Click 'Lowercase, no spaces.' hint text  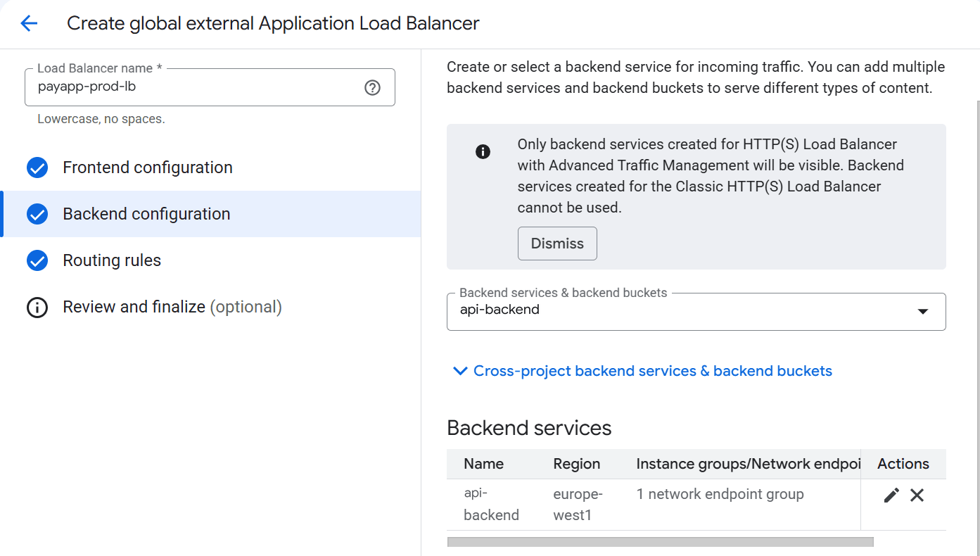pyautogui.click(x=101, y=119)
